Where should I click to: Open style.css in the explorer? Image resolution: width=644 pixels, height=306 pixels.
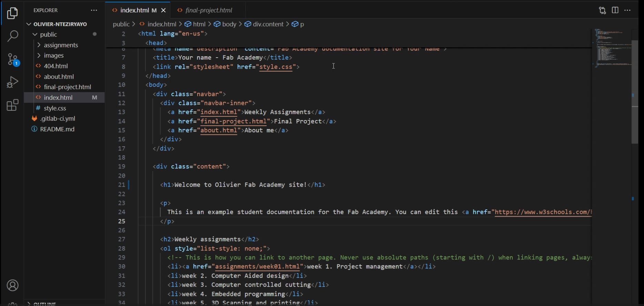[55, 108]
